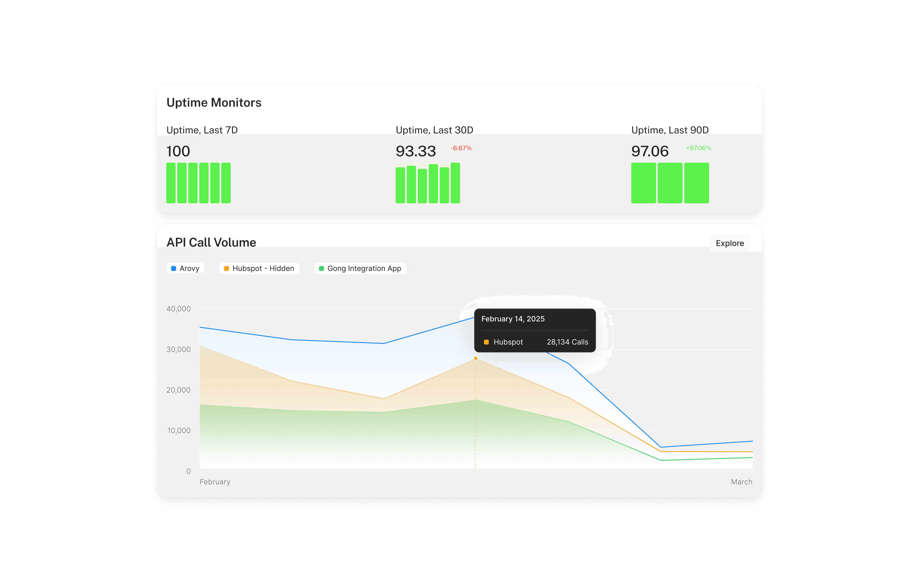The width and height of the screenshot is (919, 588).
Task: Click the shortest bar in the 30D uptime chart
Action: coord(422,186)
